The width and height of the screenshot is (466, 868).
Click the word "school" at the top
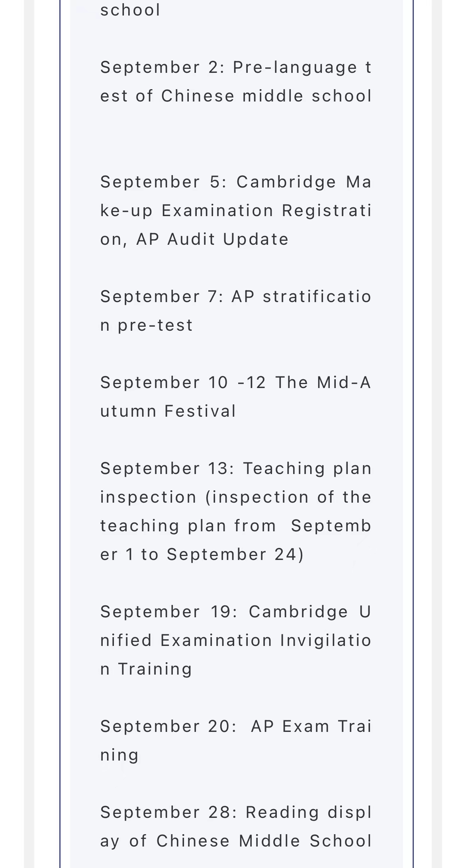pyautogui.click(x=130, y=10)
